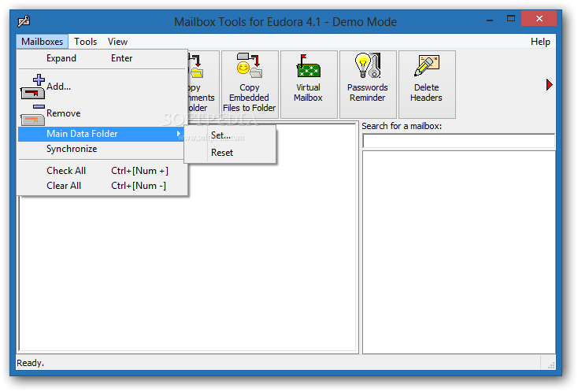
Task: Click Copy Embedded Files to Folder button
Action: [x=250, y=84]
